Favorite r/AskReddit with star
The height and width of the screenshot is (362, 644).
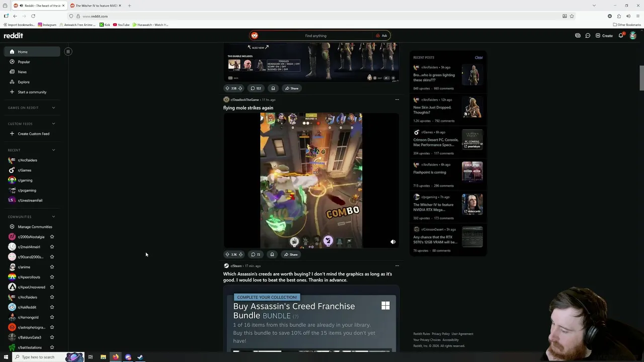52,307
